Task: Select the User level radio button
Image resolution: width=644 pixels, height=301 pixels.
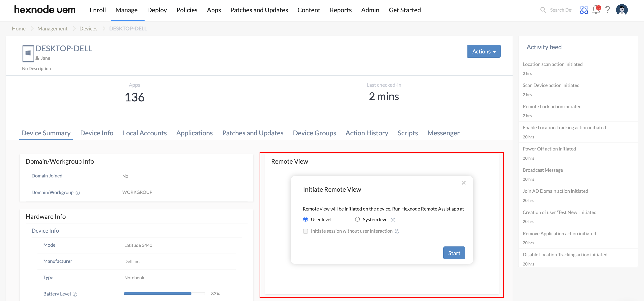Action: pyautogui.click(x=306, y=219)
